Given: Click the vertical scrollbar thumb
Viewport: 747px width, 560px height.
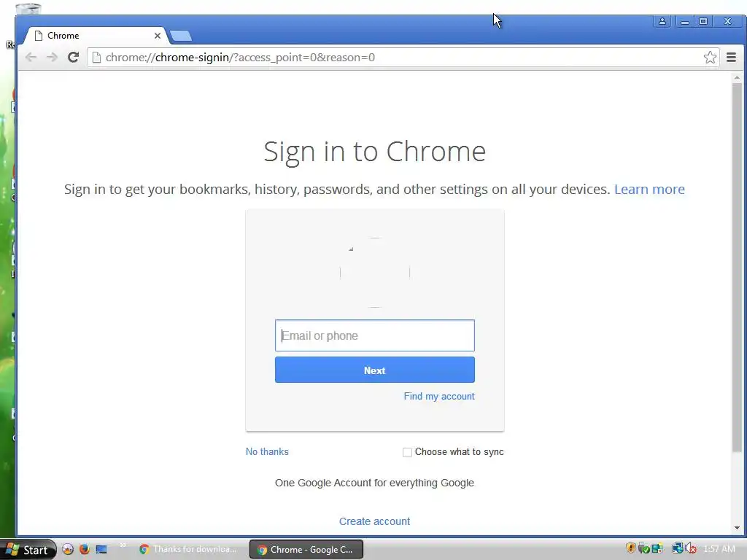Looking at the screenshot, I should click(x=737, y=267).
